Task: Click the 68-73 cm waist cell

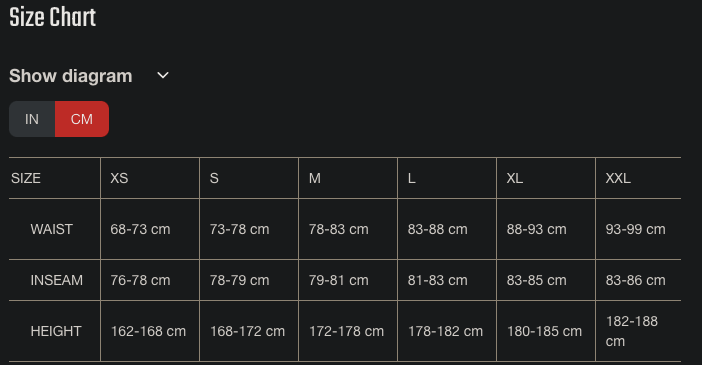Action: (150, 229)
